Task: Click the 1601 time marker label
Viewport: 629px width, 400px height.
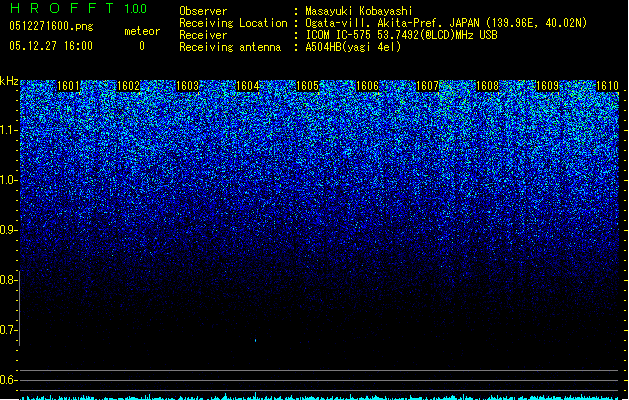Action: click(68, 86)
